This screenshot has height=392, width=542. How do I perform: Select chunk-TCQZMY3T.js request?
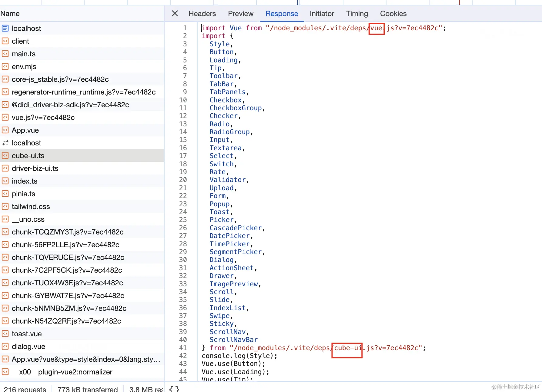(x=82, y=232)
